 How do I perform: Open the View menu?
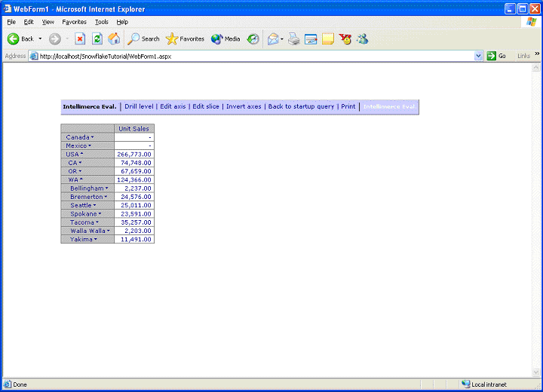tap(48, 22)
